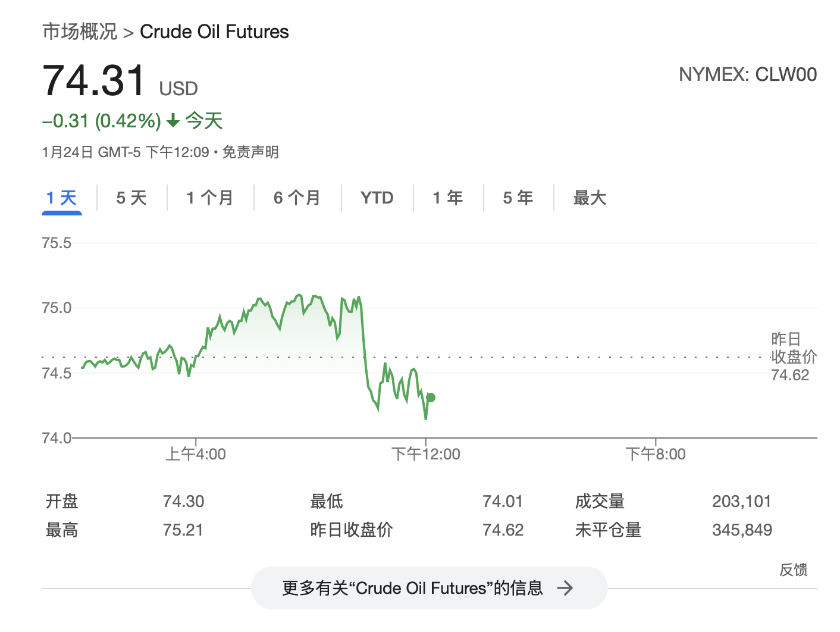Select the 1 天 time range tab

point(62,198)
